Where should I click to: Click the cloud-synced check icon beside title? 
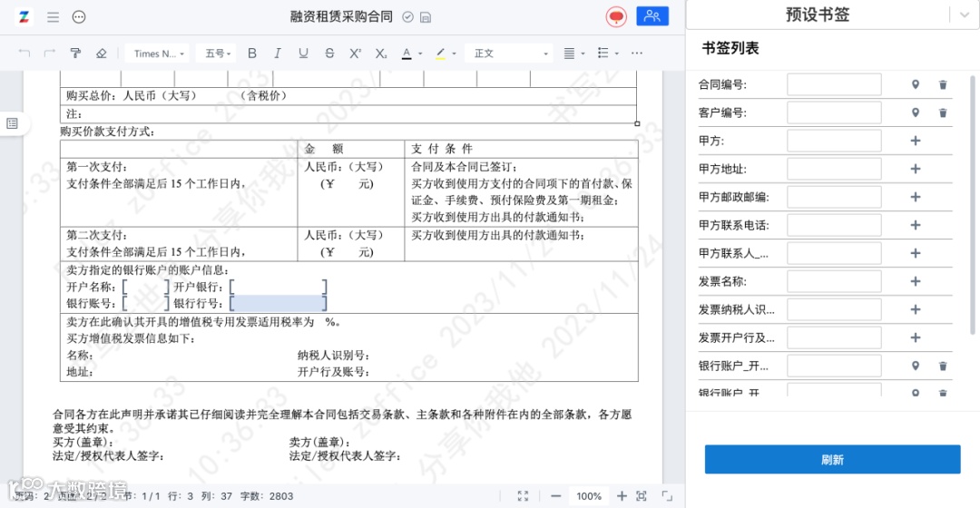coord(407,17)
